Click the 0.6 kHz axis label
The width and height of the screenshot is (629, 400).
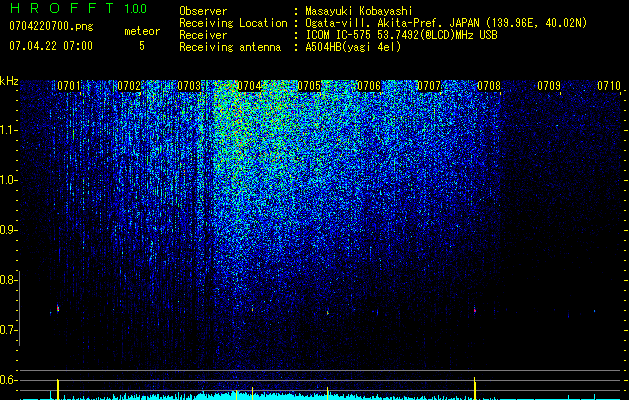pyautogui.click(x=8, y=380)
